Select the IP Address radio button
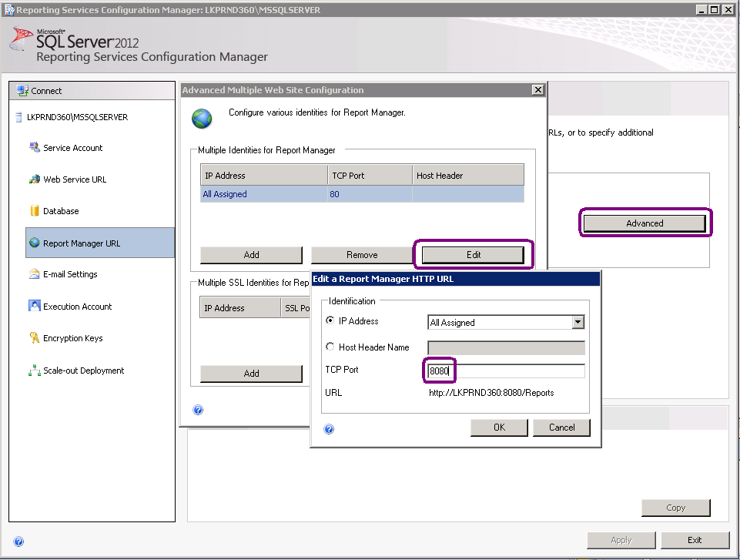Viewport: 740px width, 560px height. (x=330, y=320)
